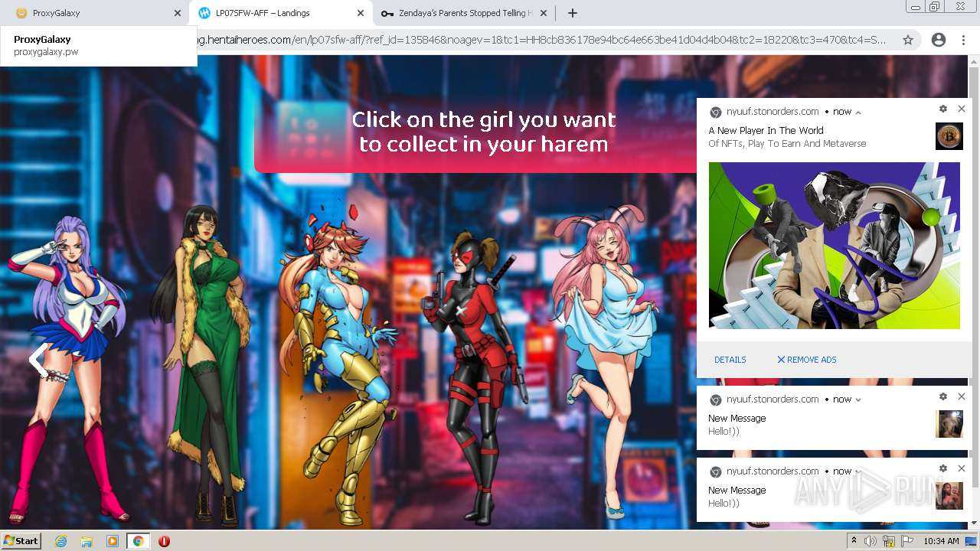Open File Explorer from the taskbar
Viewport: 980px width, 551px height.
(x=87, y=541)
